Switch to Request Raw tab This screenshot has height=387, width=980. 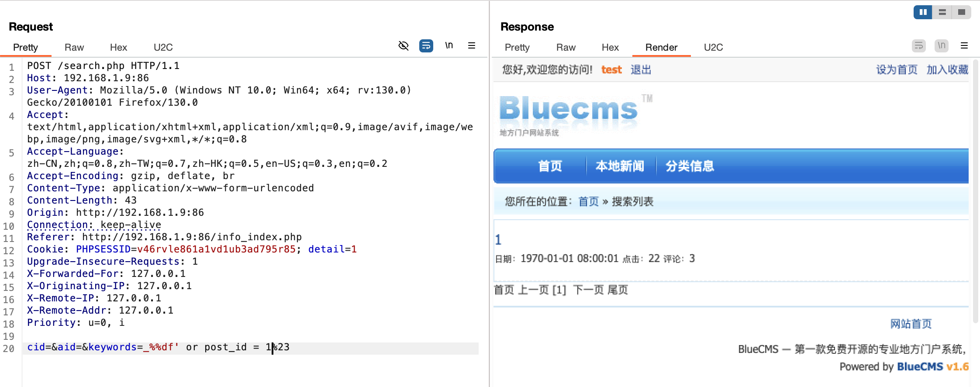pyautogui.click(x=74, y=47)
